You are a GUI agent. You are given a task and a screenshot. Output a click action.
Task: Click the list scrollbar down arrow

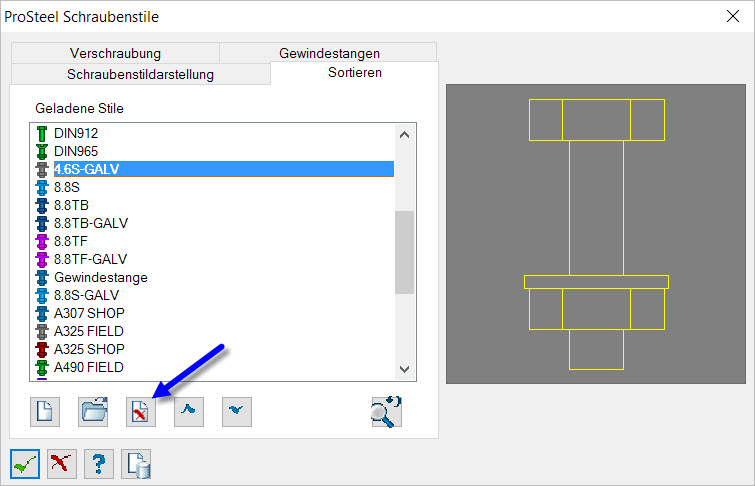point(404,369)
